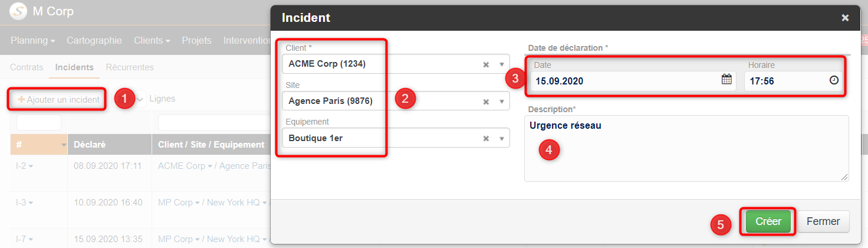Clear the Boutique 1er equipment selection

[486, 138]
